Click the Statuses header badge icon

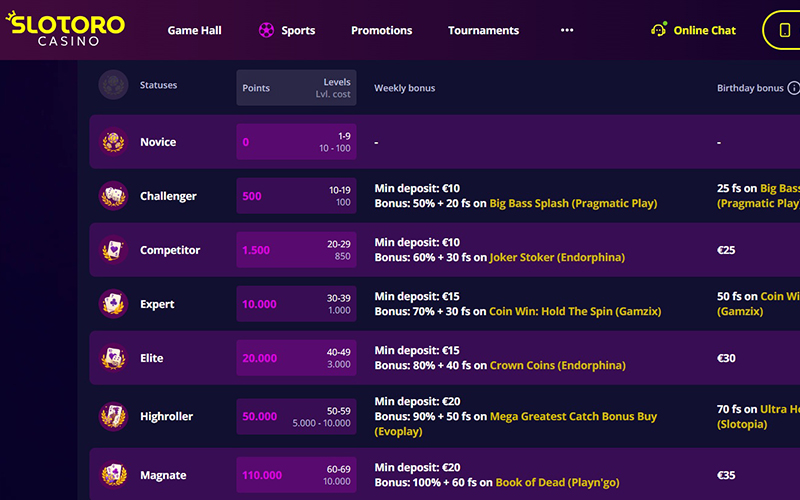tap(113, 85)
